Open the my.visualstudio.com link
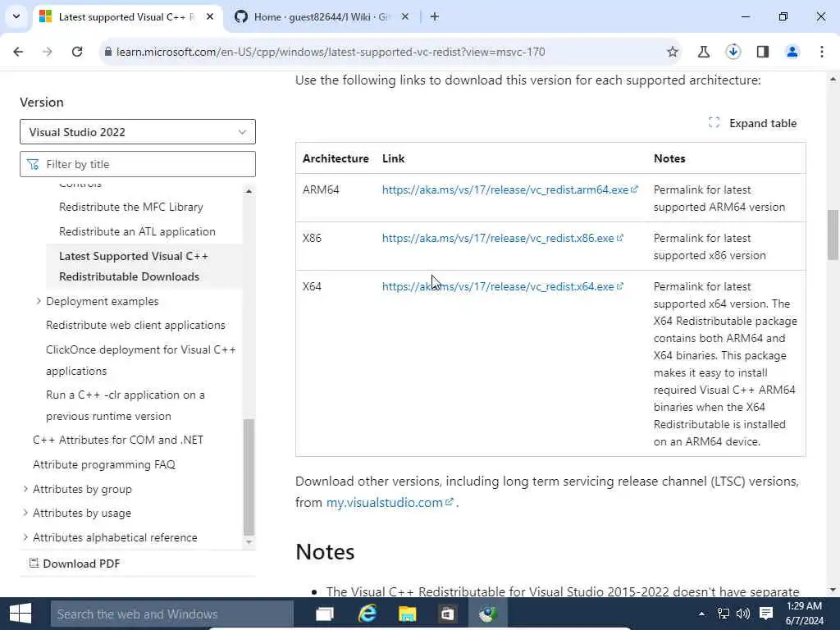The image size is (840, 630). [390, 503]
